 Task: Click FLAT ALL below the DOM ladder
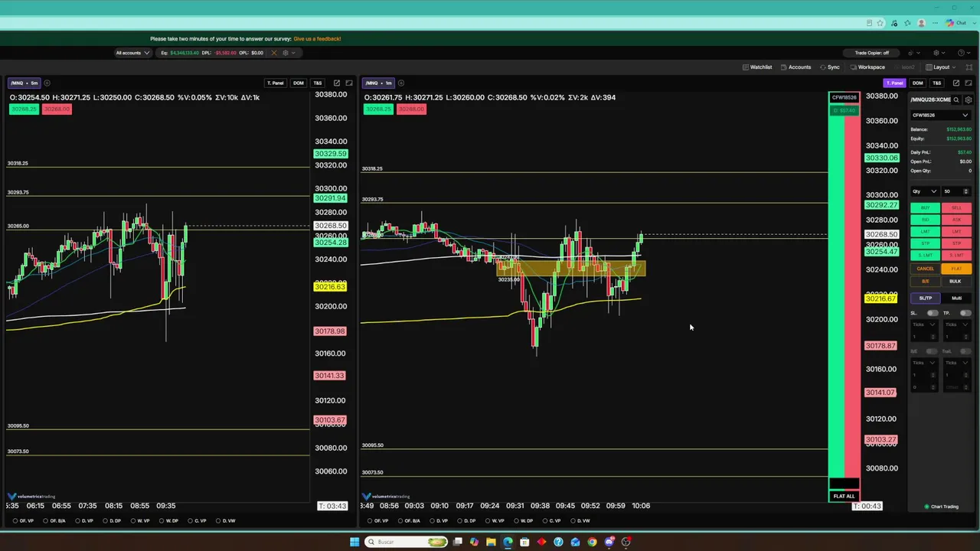click(x=844, y=496)
